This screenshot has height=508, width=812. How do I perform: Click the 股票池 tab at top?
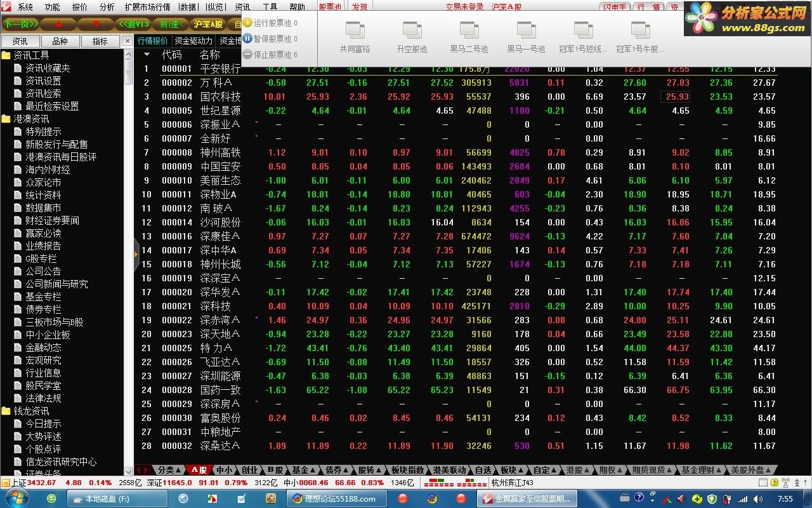330,7
